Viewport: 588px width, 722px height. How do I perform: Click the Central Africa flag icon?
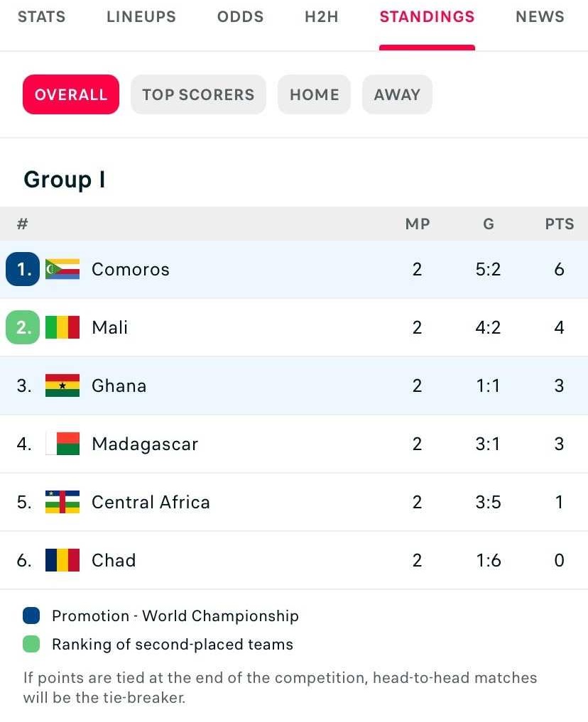pos(62,502)
